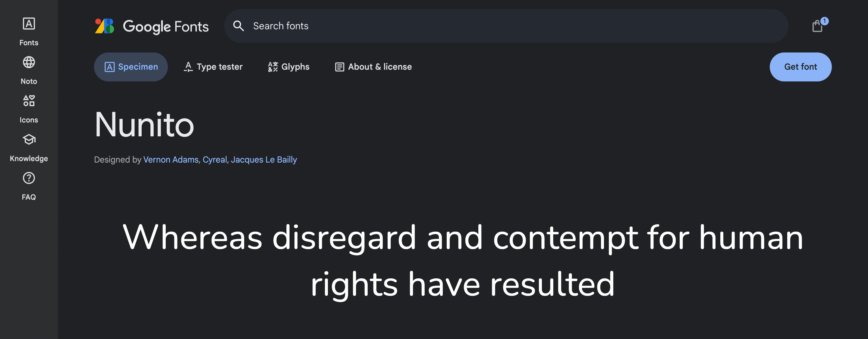
Task: Click the Google Fonts logo
Action: (105, 26)
